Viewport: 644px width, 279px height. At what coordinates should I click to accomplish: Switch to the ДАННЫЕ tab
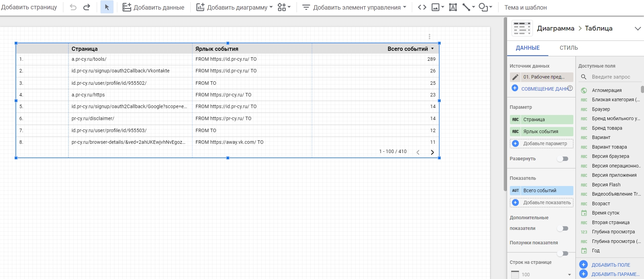click(x=528, y=48)
